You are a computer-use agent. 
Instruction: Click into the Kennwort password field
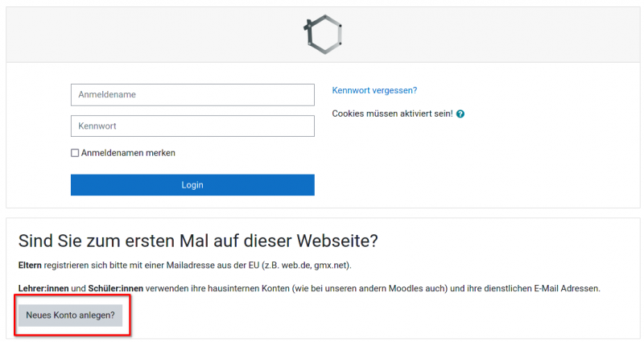tap(192, 126)
